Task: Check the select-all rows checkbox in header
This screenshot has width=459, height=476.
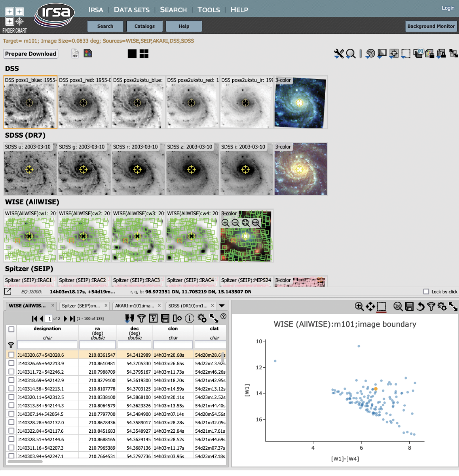Action: pos(12,329)
